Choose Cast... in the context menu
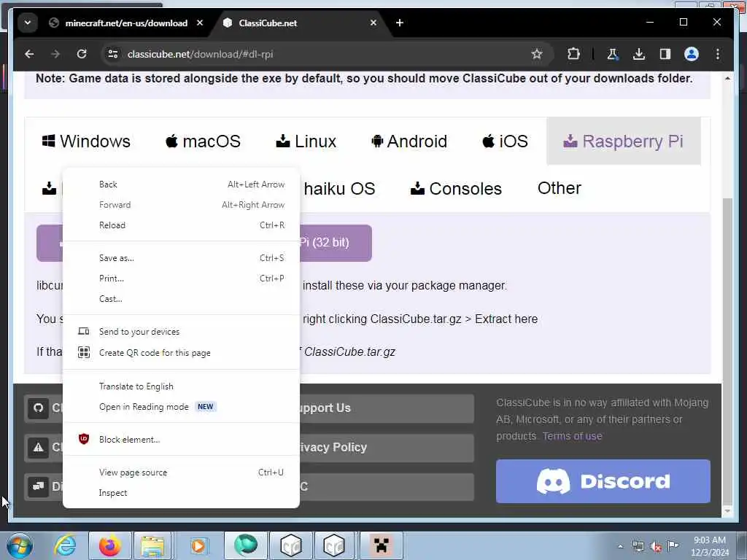This screenshot has width=747, height=560. [181, 299]
